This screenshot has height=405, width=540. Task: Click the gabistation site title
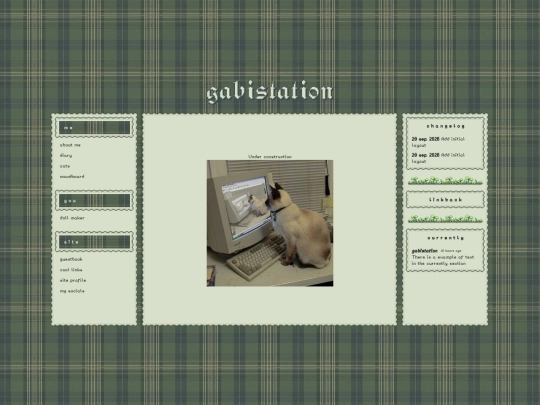click(270, 92)
